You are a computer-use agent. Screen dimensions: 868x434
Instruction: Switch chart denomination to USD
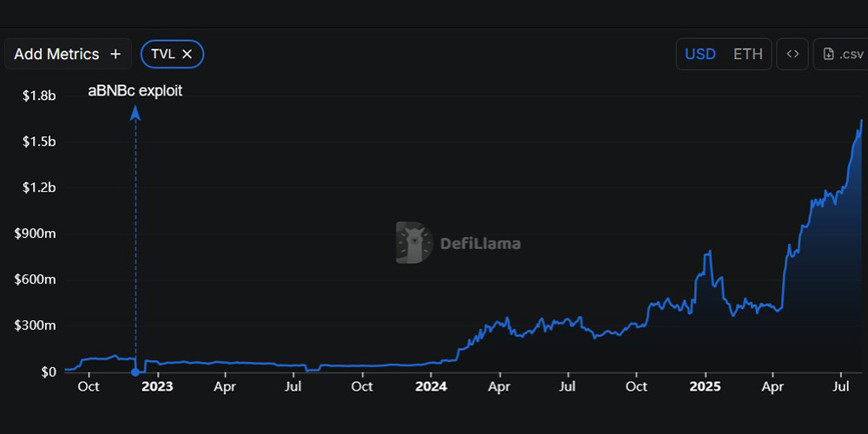700,54
